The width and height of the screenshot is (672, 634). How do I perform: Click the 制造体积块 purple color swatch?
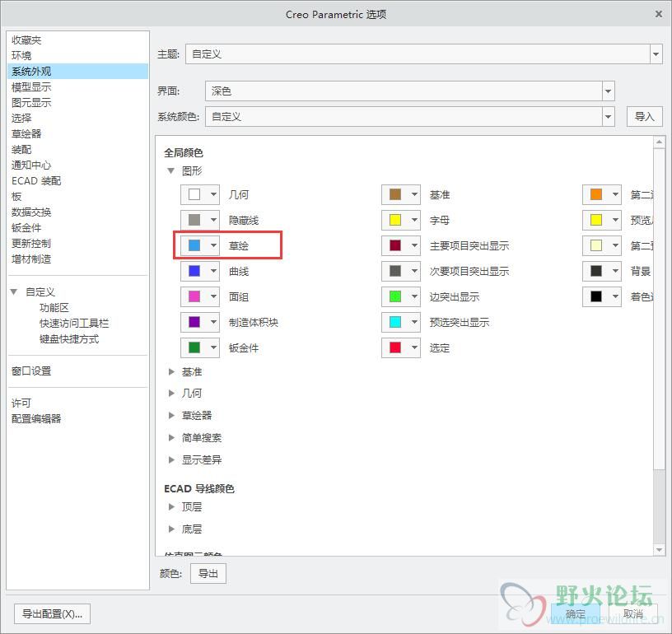tap(194, 322)
